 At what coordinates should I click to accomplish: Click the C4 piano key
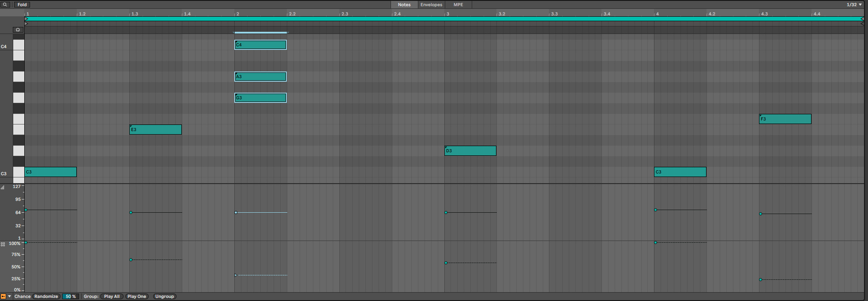(19, 45)
